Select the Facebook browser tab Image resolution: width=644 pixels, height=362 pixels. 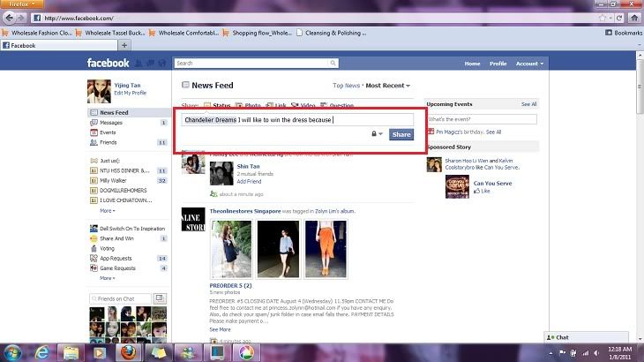59,45
